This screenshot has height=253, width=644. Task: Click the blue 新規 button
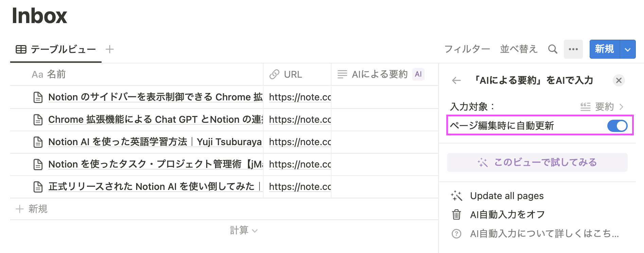[605, 49]
